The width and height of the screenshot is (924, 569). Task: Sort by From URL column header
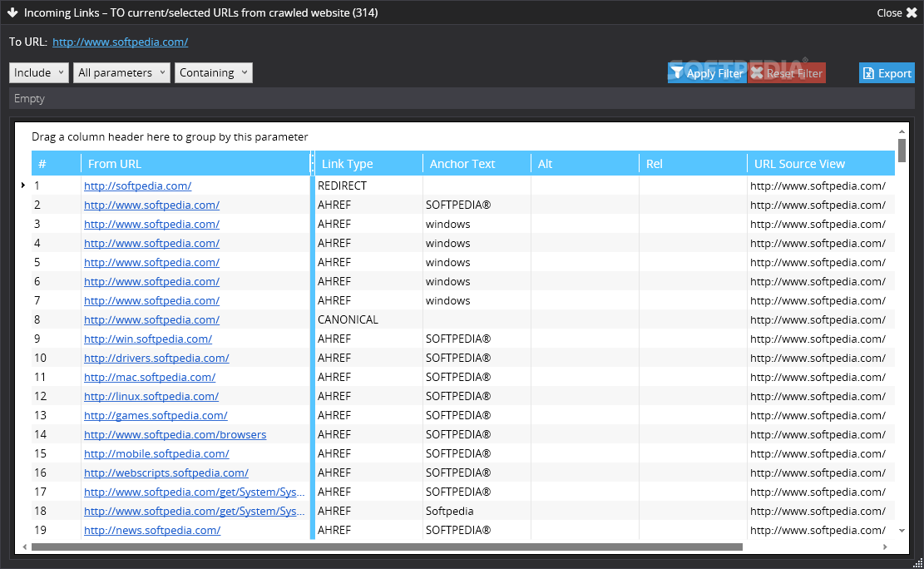coord(195,163)
